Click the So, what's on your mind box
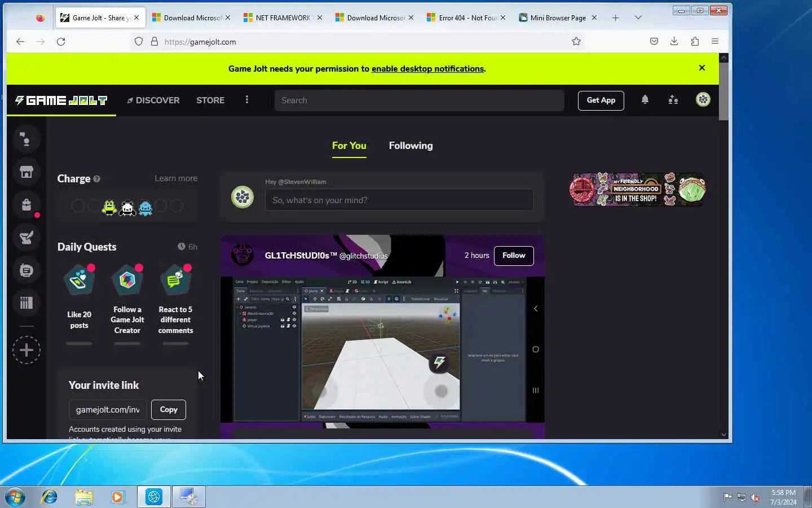 point(399,200)
